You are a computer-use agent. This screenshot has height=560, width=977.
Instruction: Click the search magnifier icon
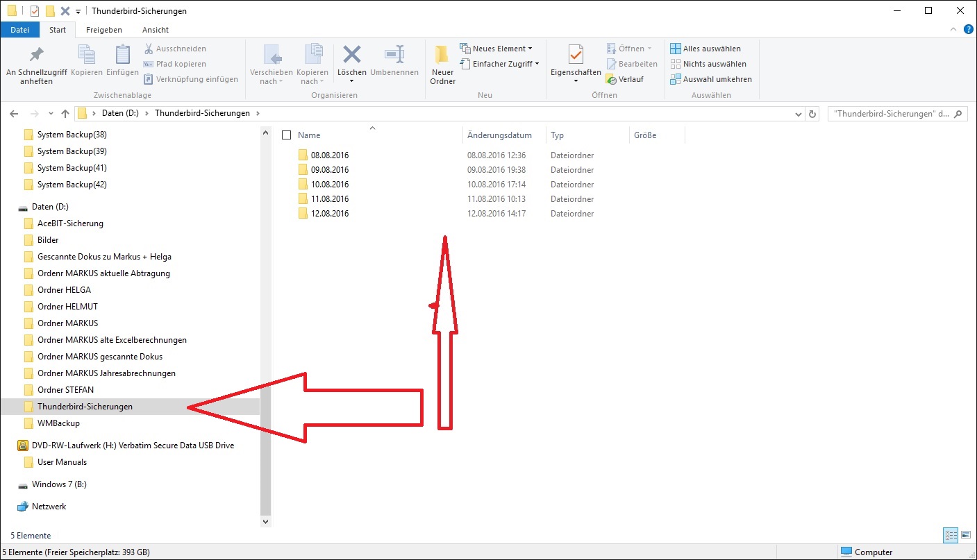[958, 113]
